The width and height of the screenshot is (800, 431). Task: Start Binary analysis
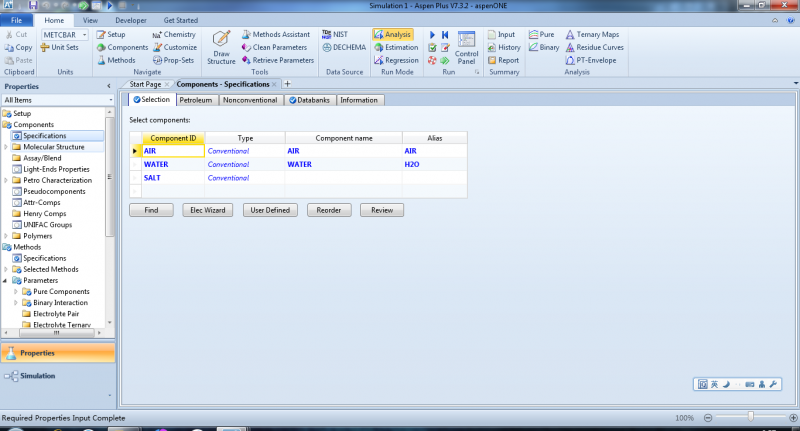point(544,47)
